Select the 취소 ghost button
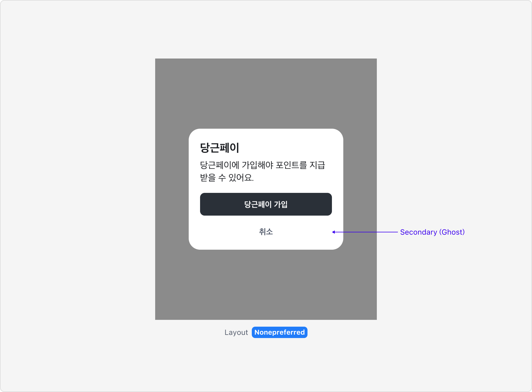 point(266,232)
